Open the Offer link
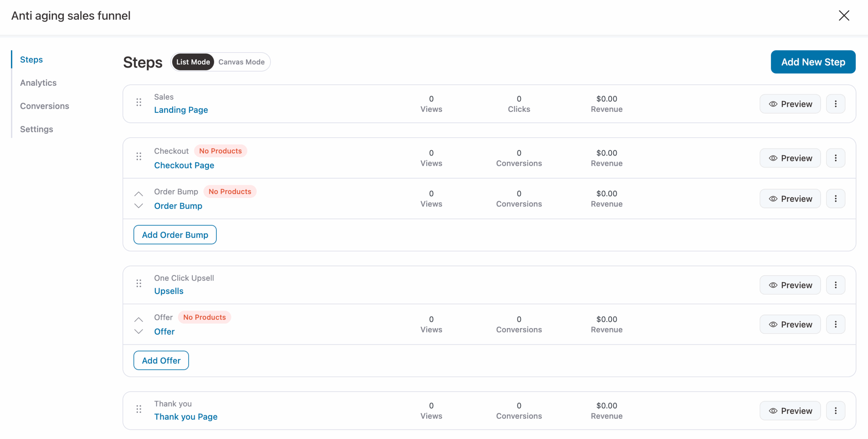The width and height of the screenshot is (868, 439). pos(164,332)
